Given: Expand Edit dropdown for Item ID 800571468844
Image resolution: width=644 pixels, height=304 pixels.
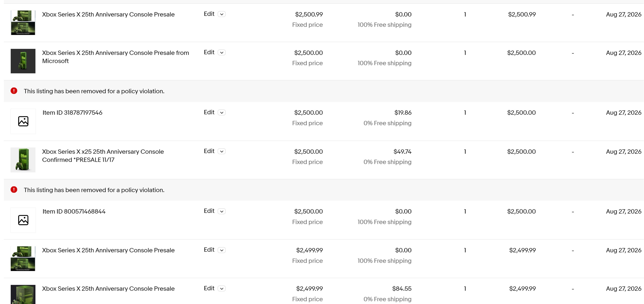Looking at the screenshot, I should click(x=222, y=211).
